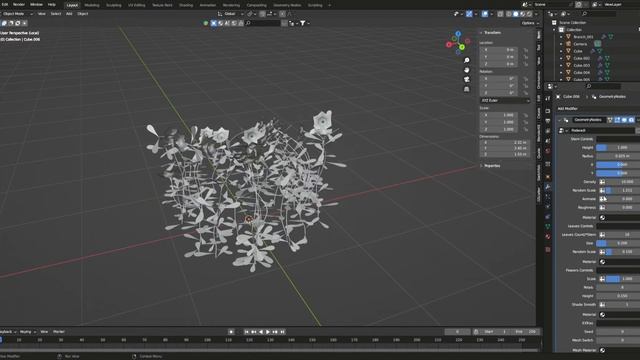Toggle modifier render display icon
Viewport: 640px width, 360px height.
click(x=632, y=120)
